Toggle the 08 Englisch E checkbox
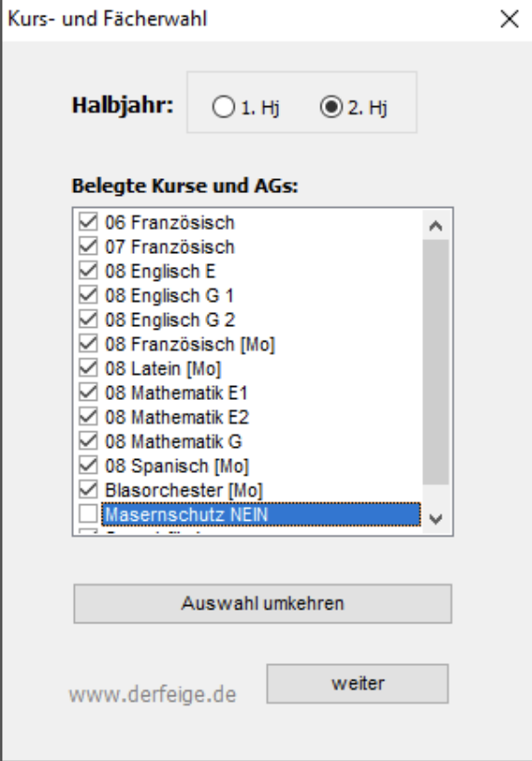The width and height of the screenshot is (532, 761). pos(88,271)
